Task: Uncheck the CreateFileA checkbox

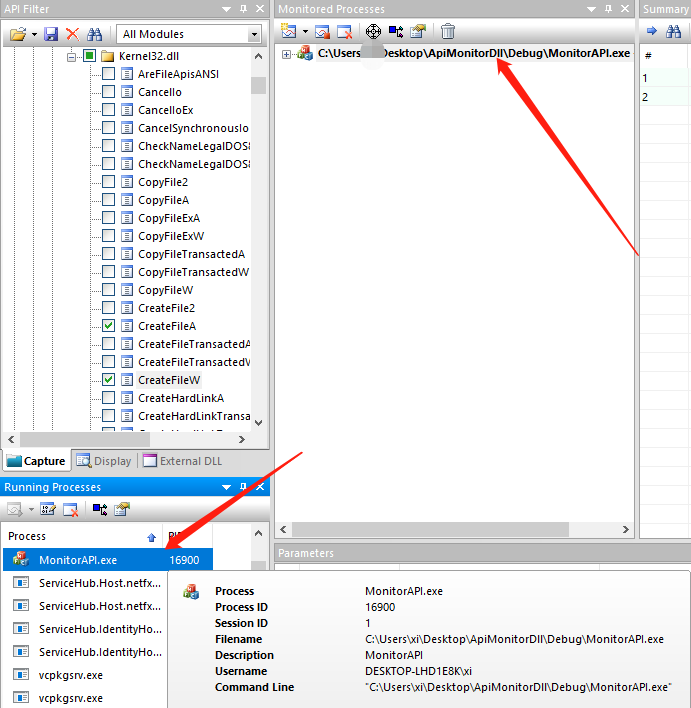Action: pos(108,326)
